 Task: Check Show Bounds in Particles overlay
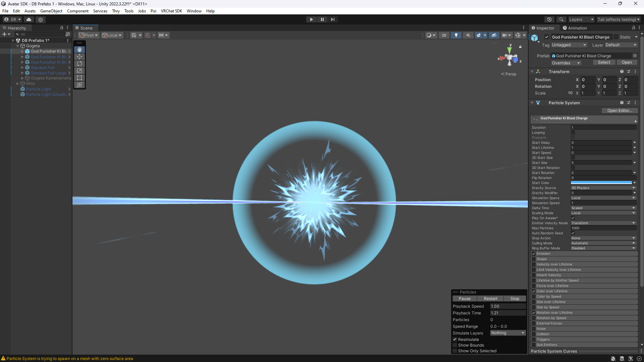coord(455,345)
